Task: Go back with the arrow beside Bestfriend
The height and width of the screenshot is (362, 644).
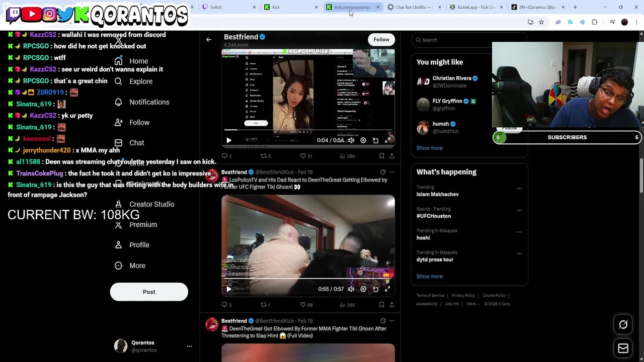Action: point(208,40)
